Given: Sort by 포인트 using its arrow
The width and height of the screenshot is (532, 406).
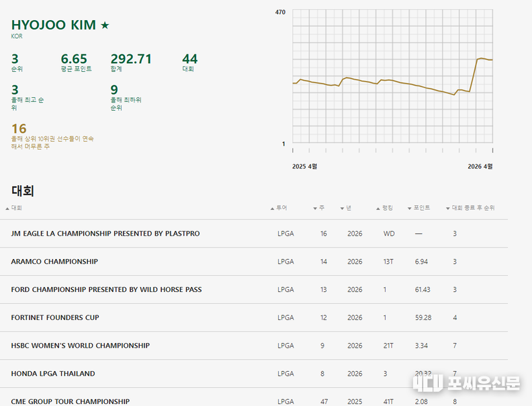Looking at the screenshot, I should point(409,209).
